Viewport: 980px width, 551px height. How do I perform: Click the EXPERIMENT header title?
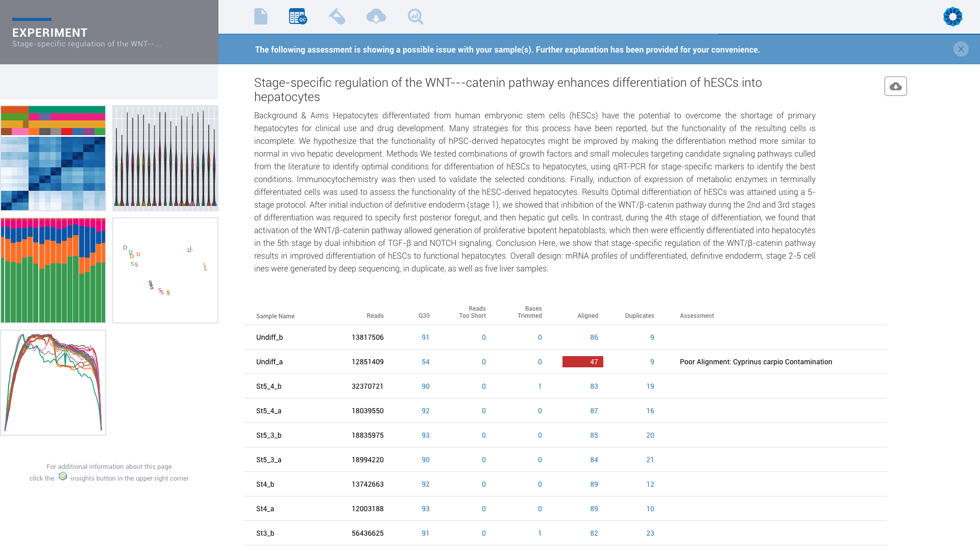[x=50, y=33]
